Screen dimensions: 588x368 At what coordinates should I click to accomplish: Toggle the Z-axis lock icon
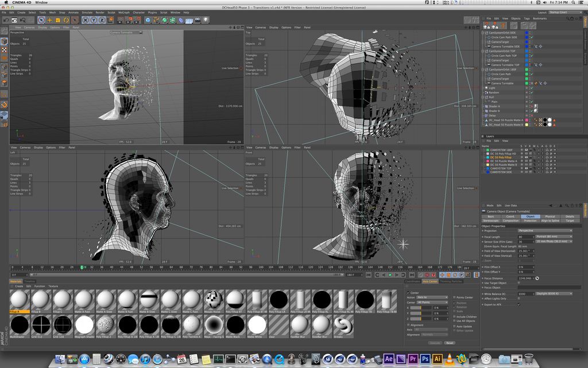click(x=102, y=20)
